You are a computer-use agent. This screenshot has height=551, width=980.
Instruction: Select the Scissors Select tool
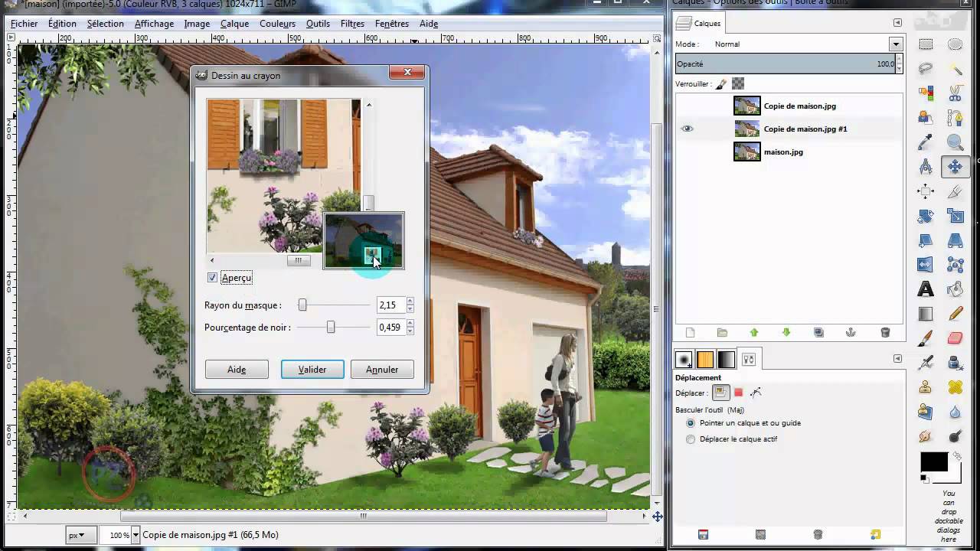(x=955, y=93)
